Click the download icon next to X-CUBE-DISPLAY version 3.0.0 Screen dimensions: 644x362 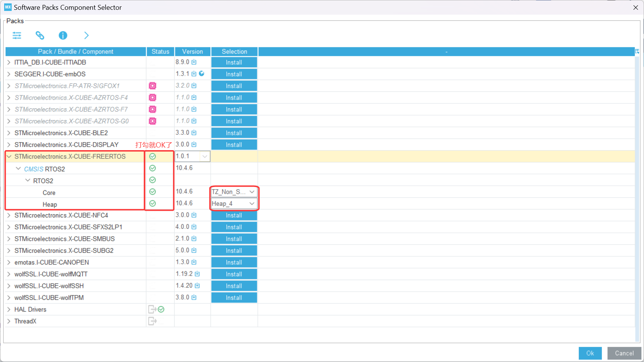pyautogui.click(x=194, y=144)
